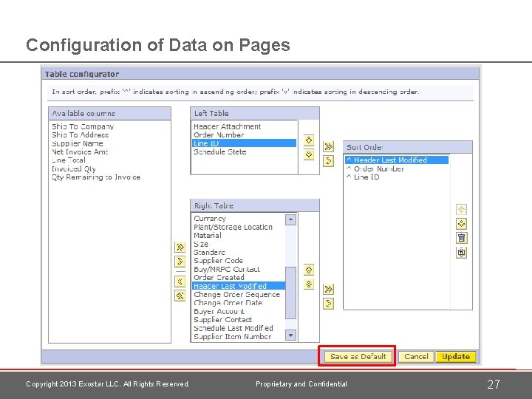Select 'Supplier Item Number' in Right Table
The width and height of the screenshot is (532, 399).
[233, 337]
